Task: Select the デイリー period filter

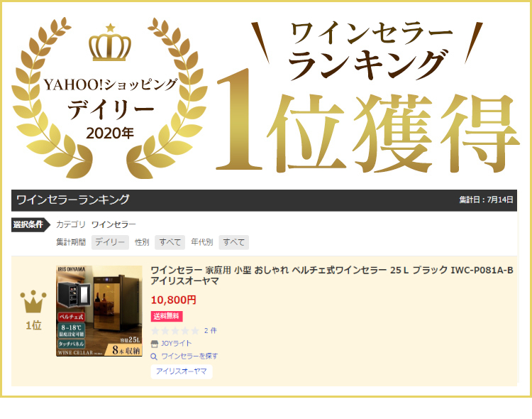Action: coord(110,242)
